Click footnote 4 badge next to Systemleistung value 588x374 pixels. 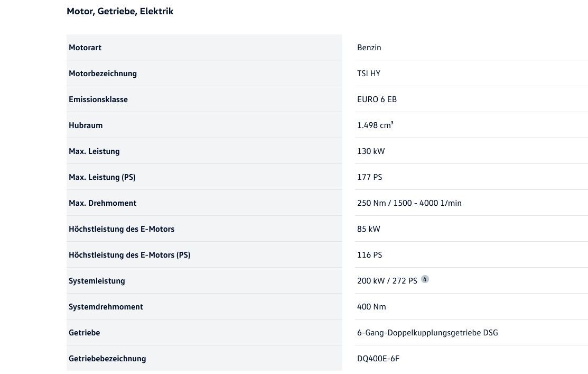[x=425, y=279]
